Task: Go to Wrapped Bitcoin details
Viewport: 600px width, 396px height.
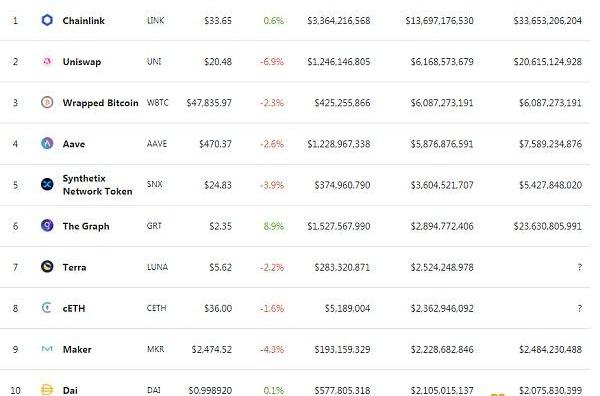Action: pyautogui.click(x=100, y=103)
